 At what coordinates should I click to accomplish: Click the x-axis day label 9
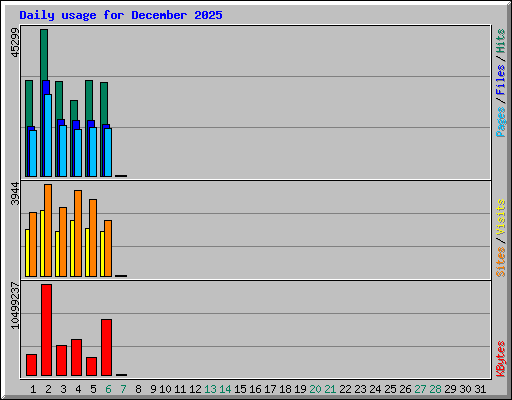pos(153,389)
